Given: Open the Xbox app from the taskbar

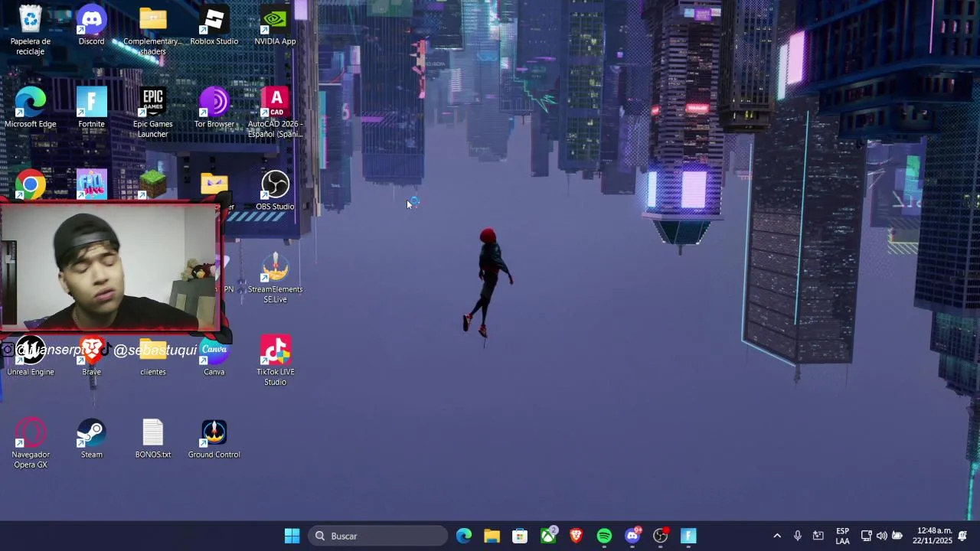Looking at the screenshot, I should tap(548, 536).
